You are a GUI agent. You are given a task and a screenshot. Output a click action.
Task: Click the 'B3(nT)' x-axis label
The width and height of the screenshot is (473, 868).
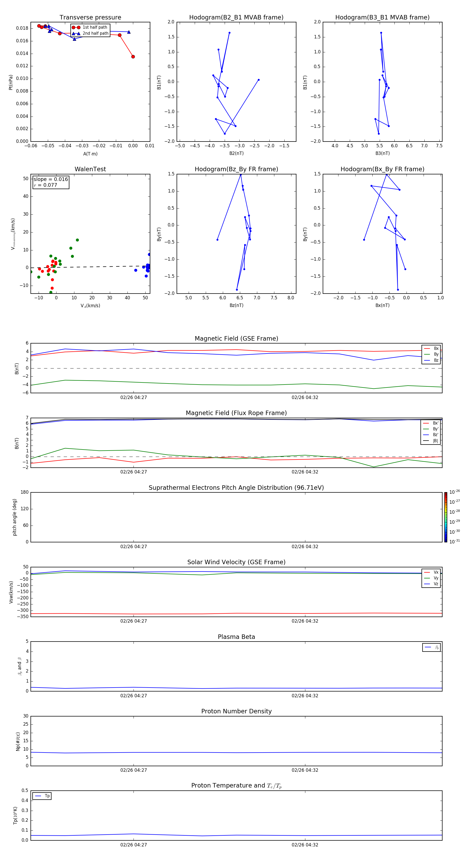382,154
